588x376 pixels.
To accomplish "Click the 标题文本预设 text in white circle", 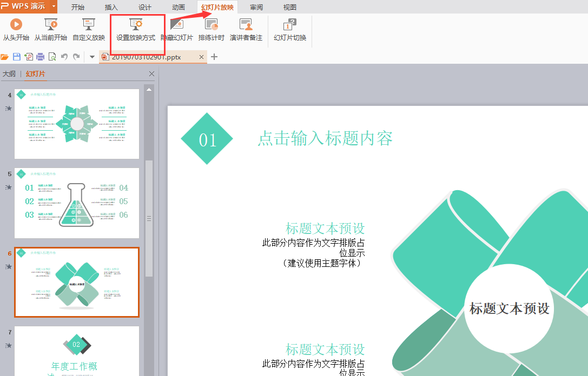I will coord(509,308).
